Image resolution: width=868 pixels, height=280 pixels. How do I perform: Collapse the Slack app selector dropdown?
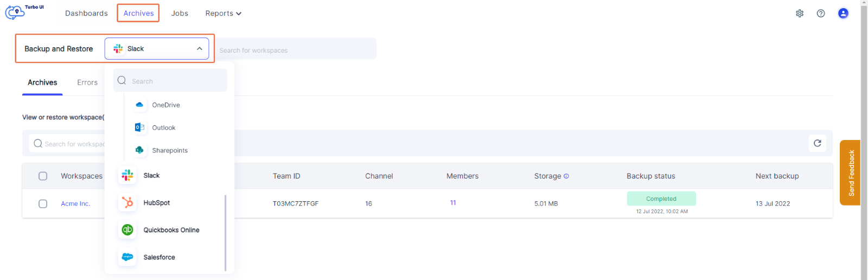point(157,48)
